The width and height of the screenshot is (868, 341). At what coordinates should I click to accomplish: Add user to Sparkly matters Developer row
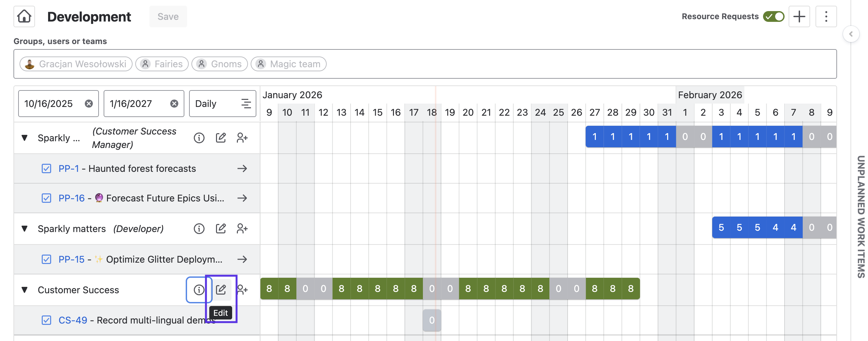pos(242,228)
